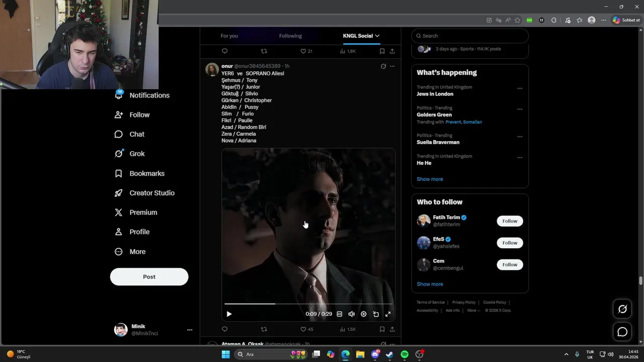Show more under What's happening
The image size is (644, 362).
[430, 179]
